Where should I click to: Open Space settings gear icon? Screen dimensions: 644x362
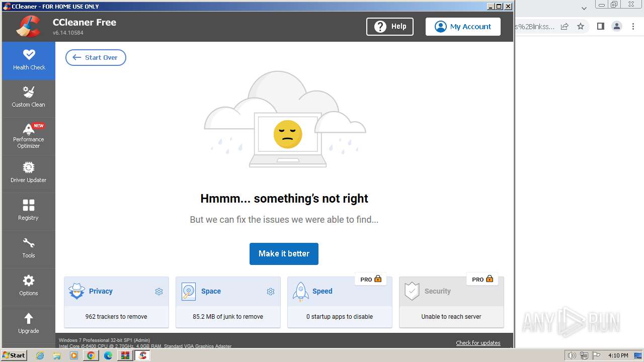(x=271, y=292)
